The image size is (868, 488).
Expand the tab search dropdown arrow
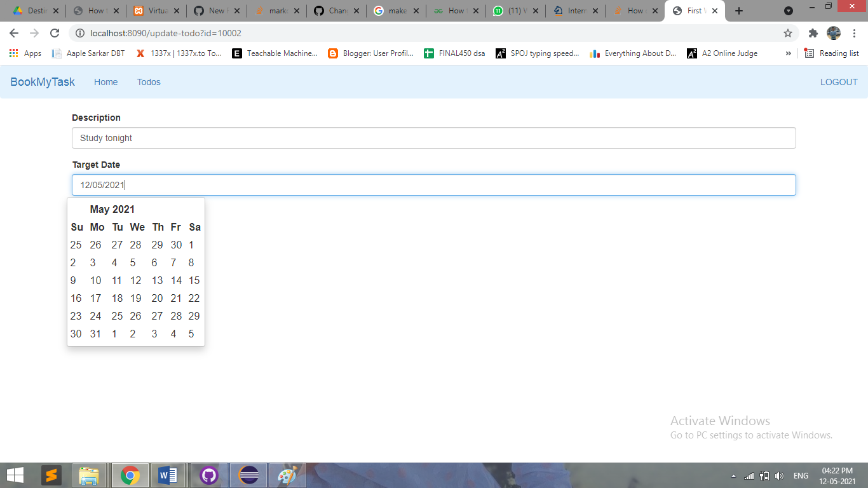(x=789, y=11)
